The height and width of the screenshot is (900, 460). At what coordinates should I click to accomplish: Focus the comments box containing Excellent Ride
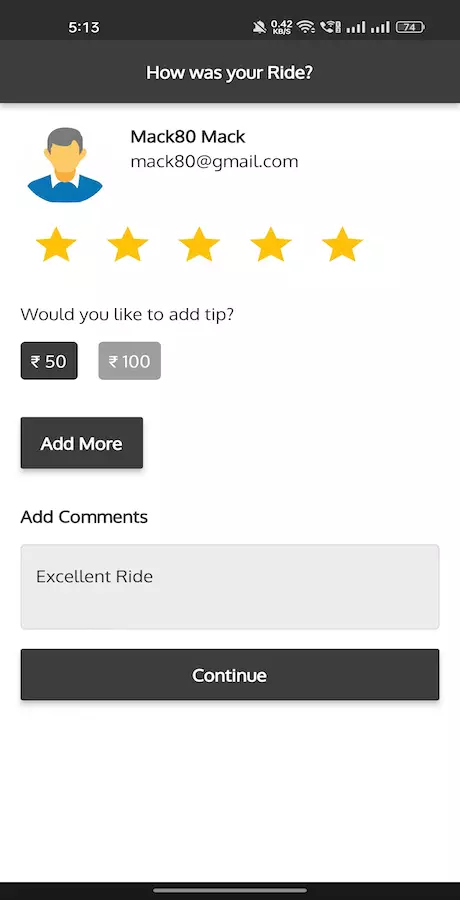[230, 587]
